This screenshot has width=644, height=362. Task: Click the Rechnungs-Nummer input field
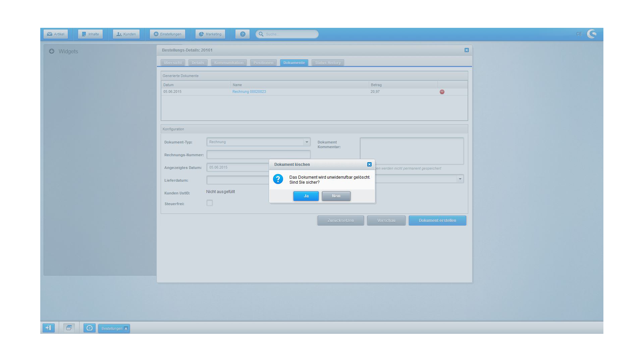point(259,155)
